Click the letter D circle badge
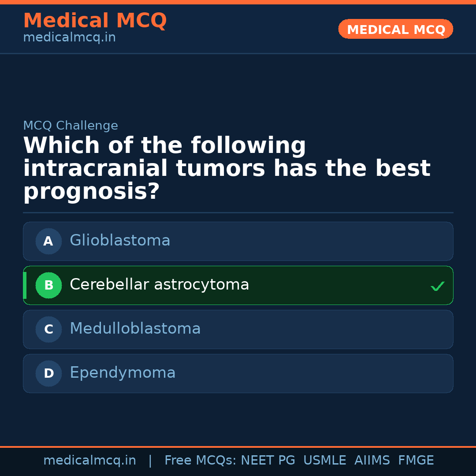 (x=48, y=373)
